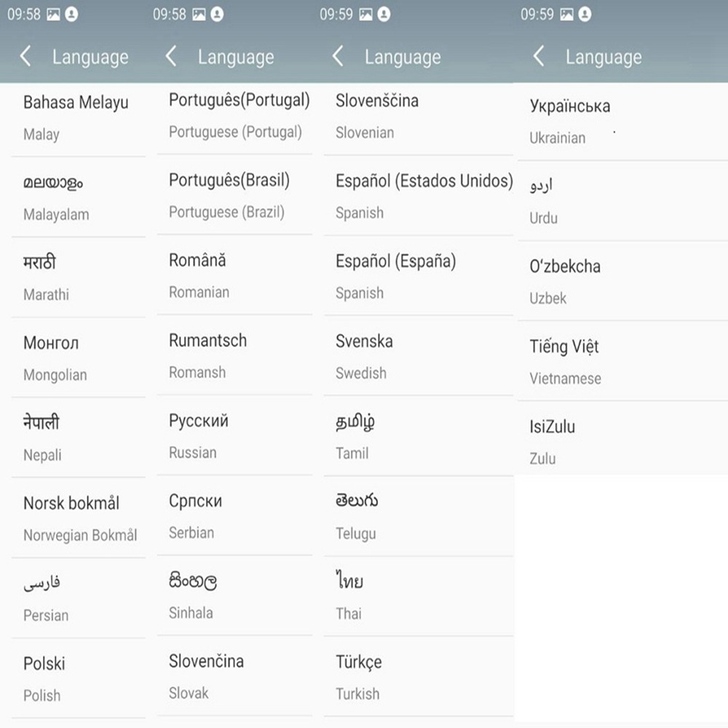Select Bahasa Melayu language
This screenshot has width=728, height=728.
tap(76, 116)
